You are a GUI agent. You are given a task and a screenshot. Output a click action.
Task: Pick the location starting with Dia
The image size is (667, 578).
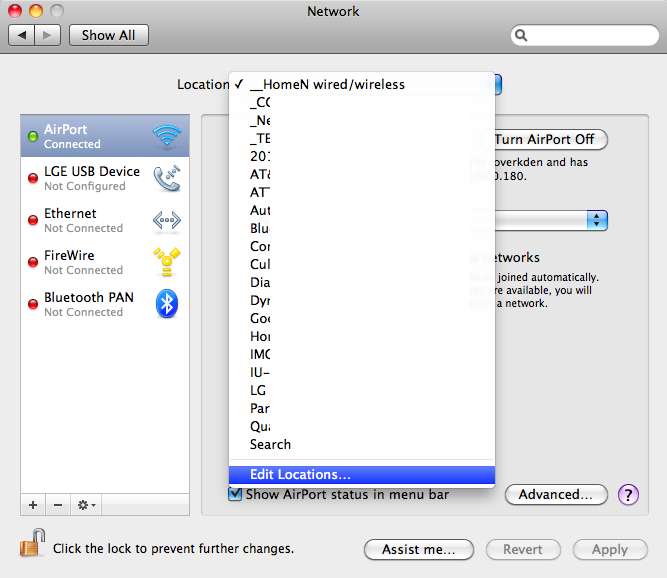pos(362,282)
